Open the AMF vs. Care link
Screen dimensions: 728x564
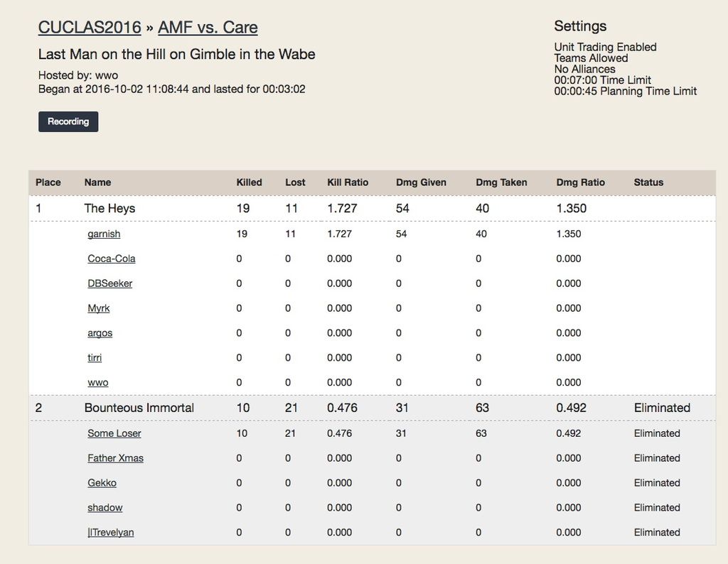[x=208, y=28]
